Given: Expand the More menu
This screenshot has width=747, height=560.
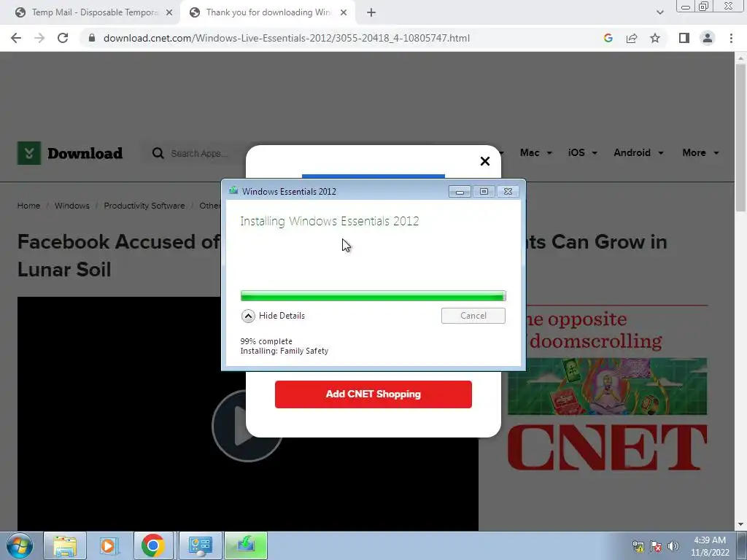Looking at the screenshot, I should click(x=700, y=153).
